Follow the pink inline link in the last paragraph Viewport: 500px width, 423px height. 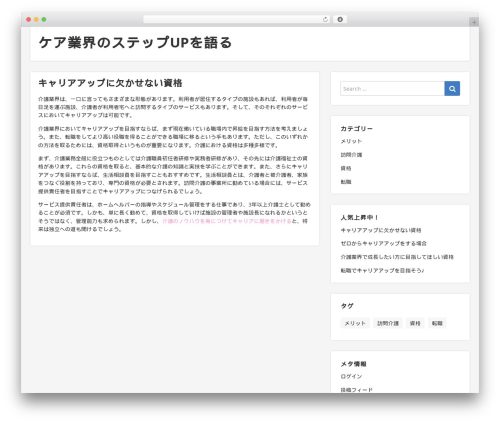pos(227,221)
